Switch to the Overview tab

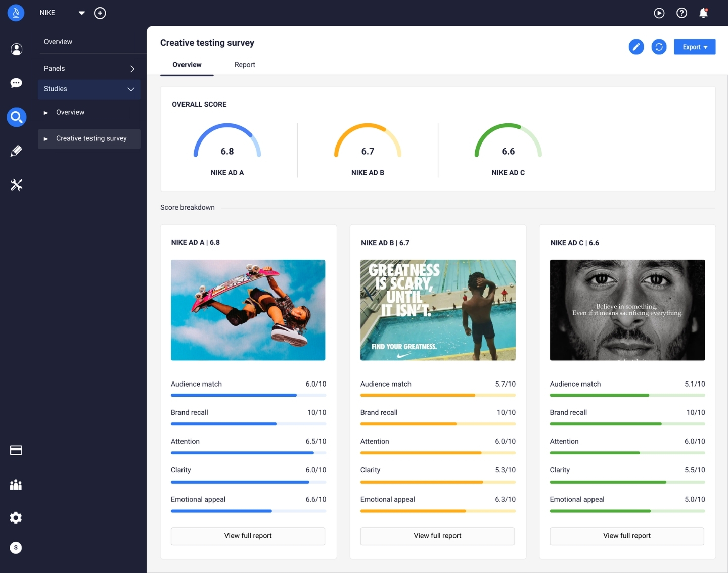[x=187, y=65]
